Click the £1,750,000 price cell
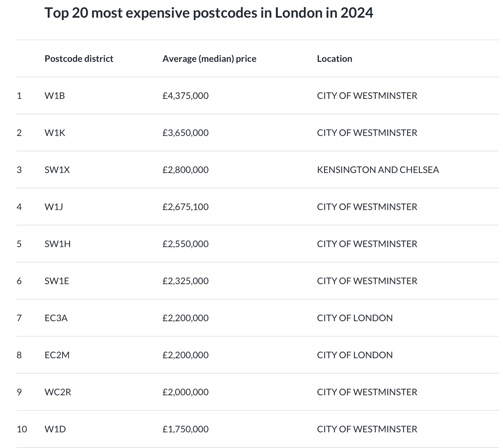The image size is (503, 448). [x=185, y=429]
